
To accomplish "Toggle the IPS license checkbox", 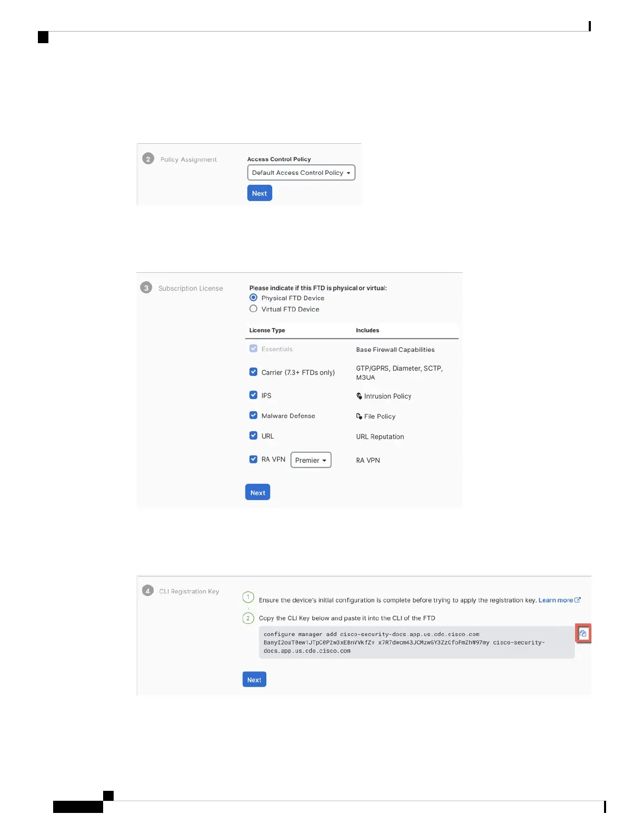I will pyautogui.click(x=254, y=395).
